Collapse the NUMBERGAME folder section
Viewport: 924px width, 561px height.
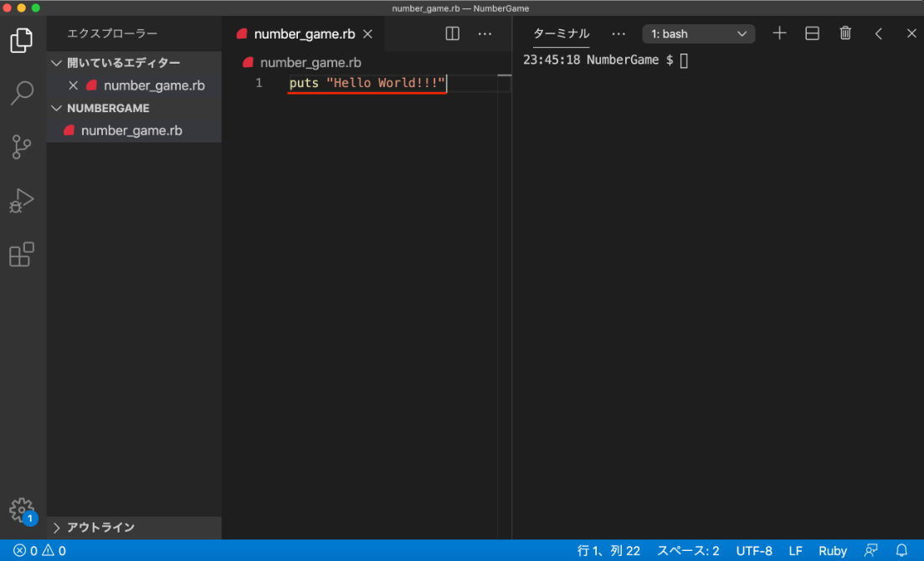(134, 108)
